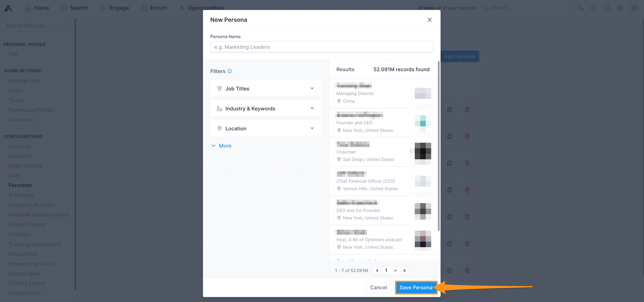This screenshot has height=302, width=644.
Task: Select Personas in the sidebar
Action: (x=20, y=185)
